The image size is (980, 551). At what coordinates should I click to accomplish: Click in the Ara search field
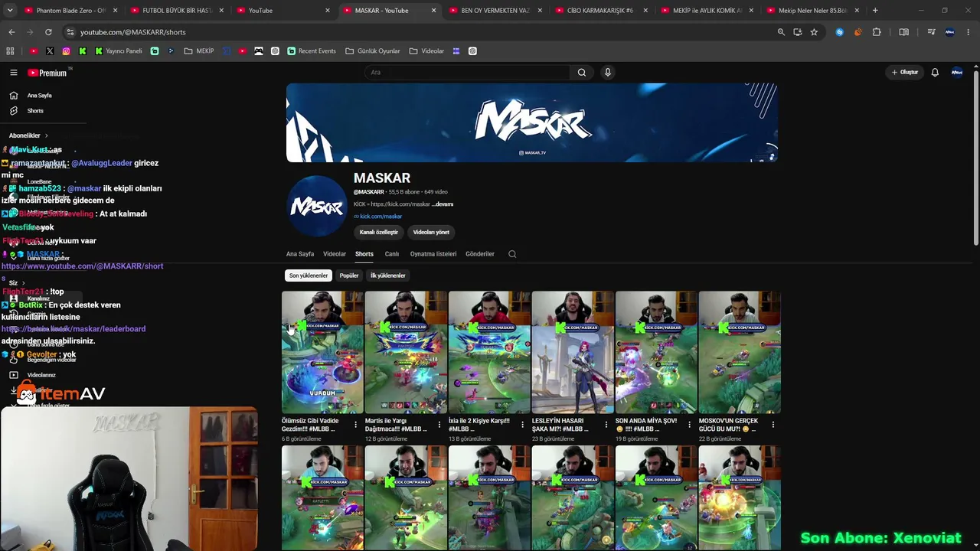point(467,73)
